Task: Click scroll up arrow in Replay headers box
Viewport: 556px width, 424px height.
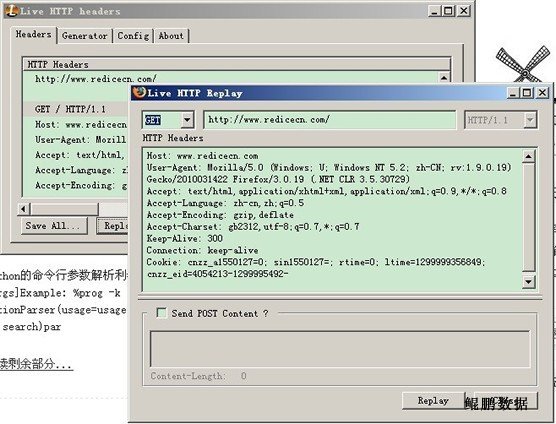Action: point(528,156)
